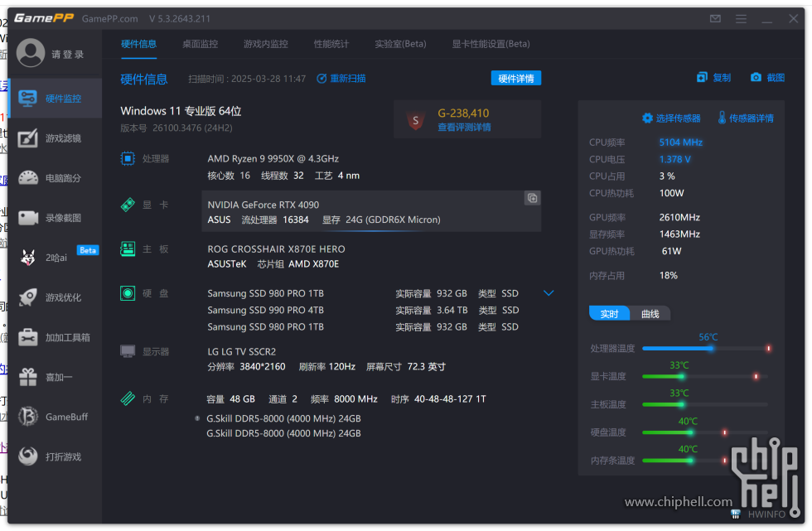Open 游戏优化 in the sidebar

point(55,297)
